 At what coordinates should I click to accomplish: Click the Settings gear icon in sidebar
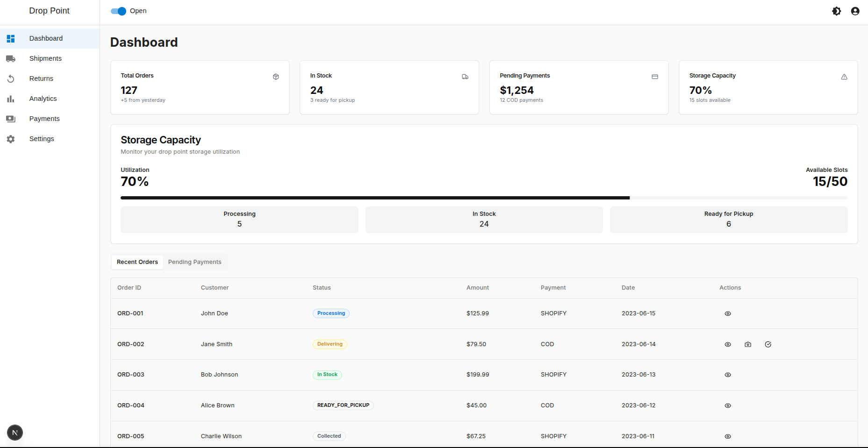11,139
